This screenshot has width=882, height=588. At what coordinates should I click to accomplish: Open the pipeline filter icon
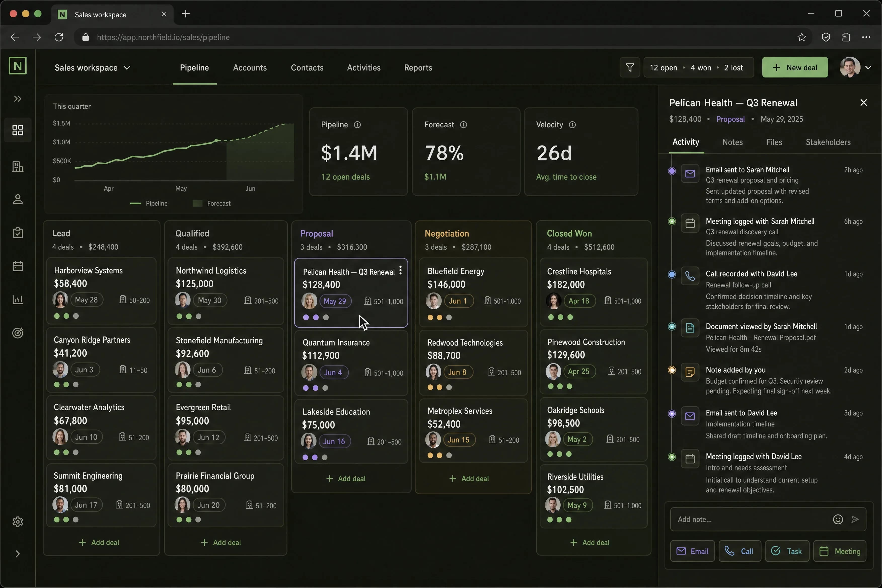pyautogui.click(x=630, y=67)
